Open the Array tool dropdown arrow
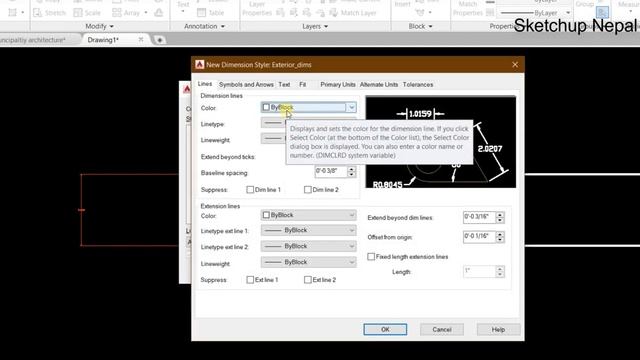640x360 pixels. (x=146, y=13)
